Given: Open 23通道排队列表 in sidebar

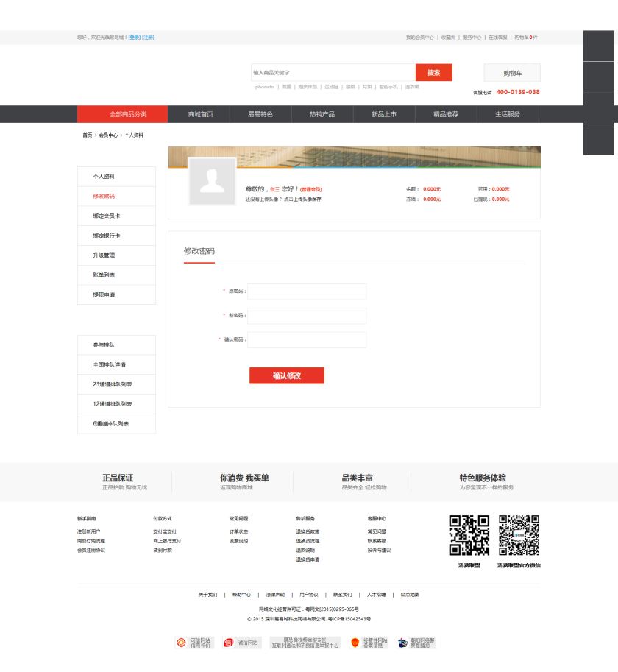Looking at the screenshot, I should click(116, 384).
